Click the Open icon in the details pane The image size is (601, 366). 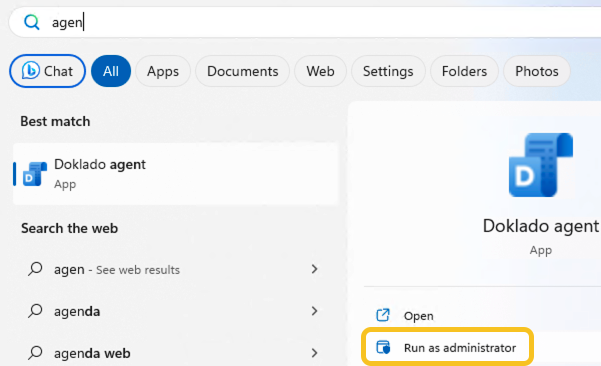pyautogui.click(x=383, y=315)
